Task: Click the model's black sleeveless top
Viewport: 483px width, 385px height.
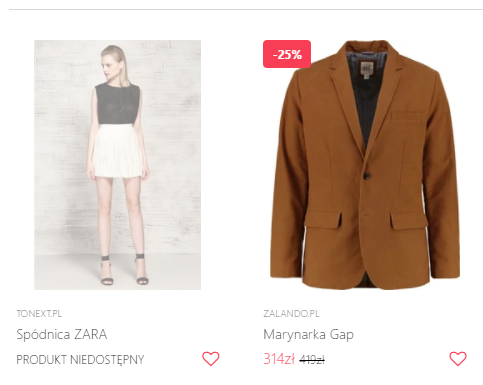Action: click(117, 104)
